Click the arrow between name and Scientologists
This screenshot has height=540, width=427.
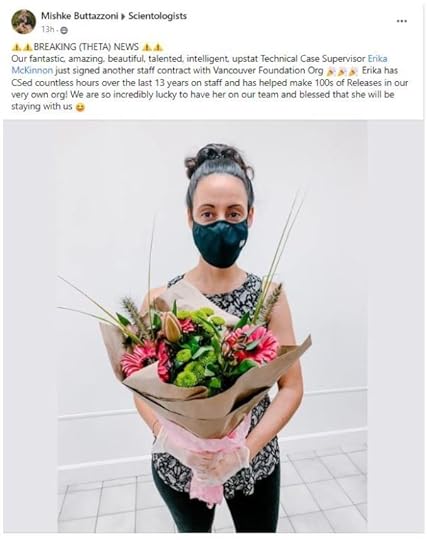pos(123,17)
